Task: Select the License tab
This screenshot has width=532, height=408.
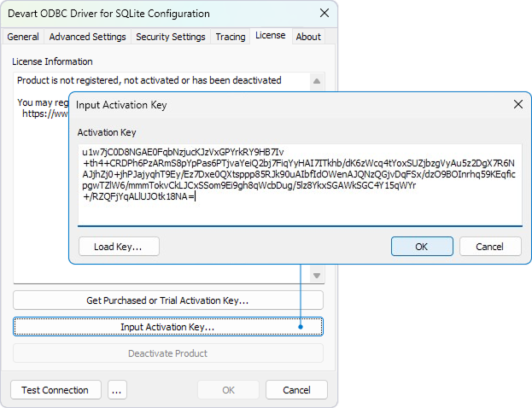Action: tap(271, 36)
